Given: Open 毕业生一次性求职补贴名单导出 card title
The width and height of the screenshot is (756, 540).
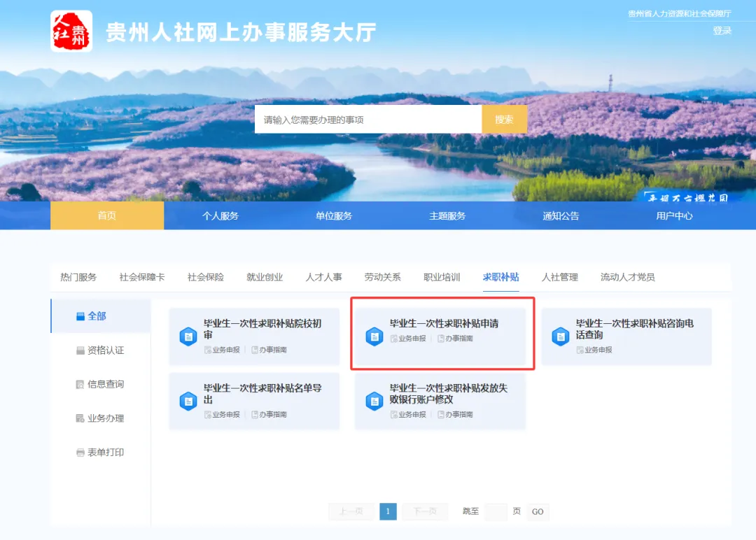Looking at the screenshot, I should (x=262, y=393).
